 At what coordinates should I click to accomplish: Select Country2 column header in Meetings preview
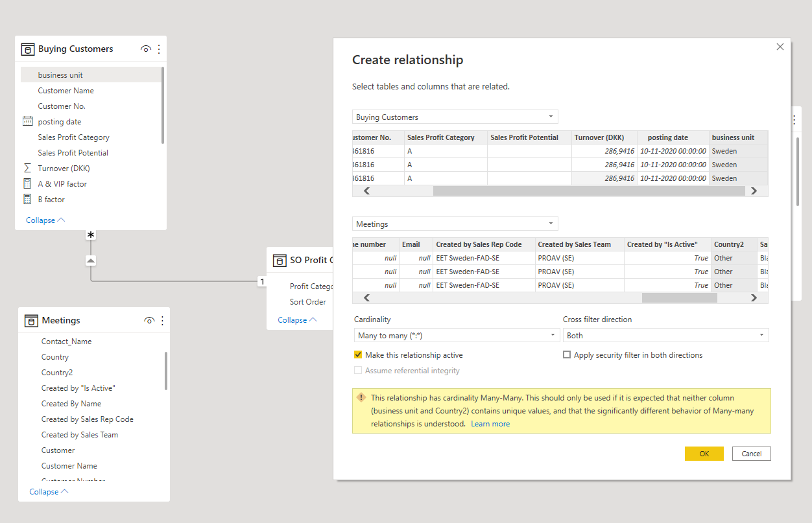734,244
